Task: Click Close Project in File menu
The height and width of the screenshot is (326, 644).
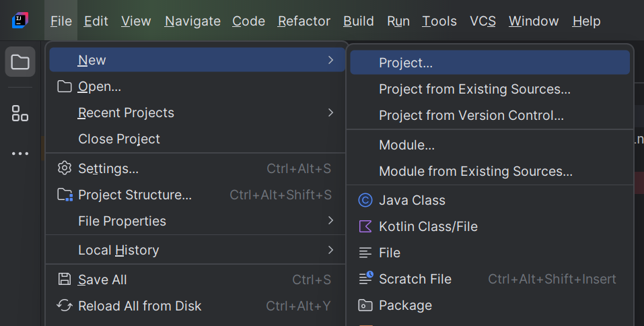Action: (119, 139)
